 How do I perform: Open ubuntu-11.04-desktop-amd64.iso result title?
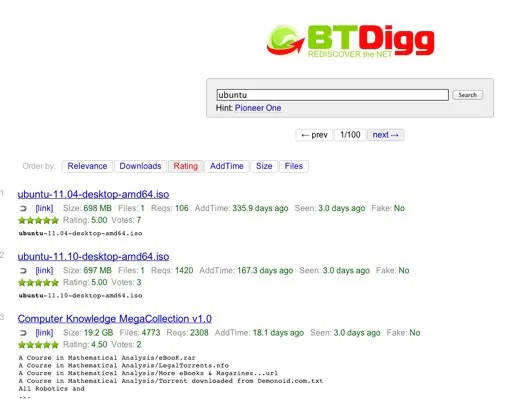coord(93,194)
